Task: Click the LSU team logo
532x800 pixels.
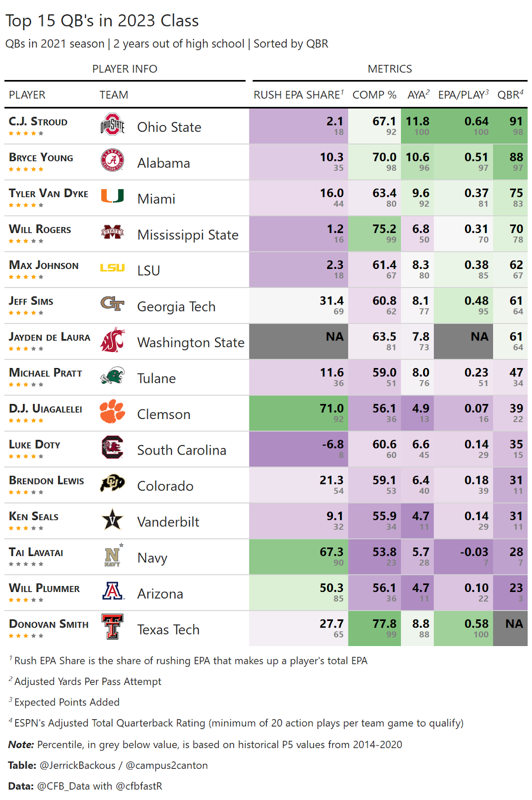Action: [112, 268]
